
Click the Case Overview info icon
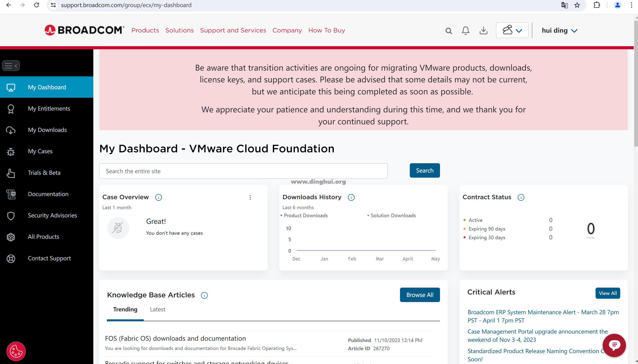point(158,197)
